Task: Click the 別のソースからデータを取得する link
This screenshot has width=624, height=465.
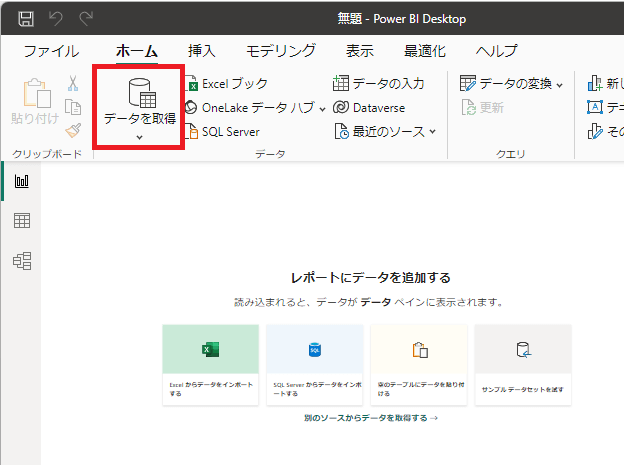Action: 371,418
